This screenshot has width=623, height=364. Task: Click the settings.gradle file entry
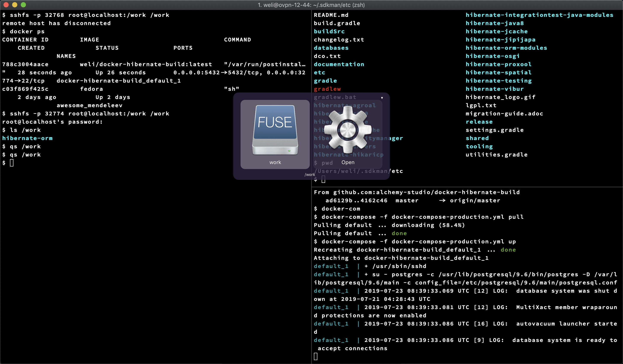[x=495, y=130]
